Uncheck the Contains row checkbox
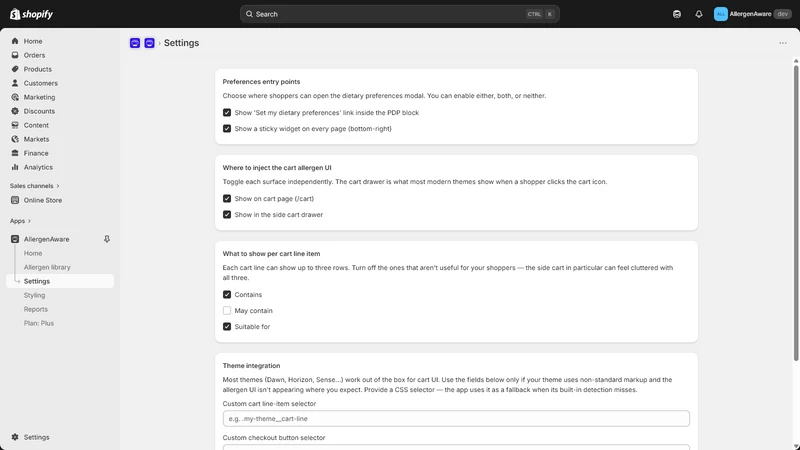This screenshot has height=450, width=800. tap(227, 294)
